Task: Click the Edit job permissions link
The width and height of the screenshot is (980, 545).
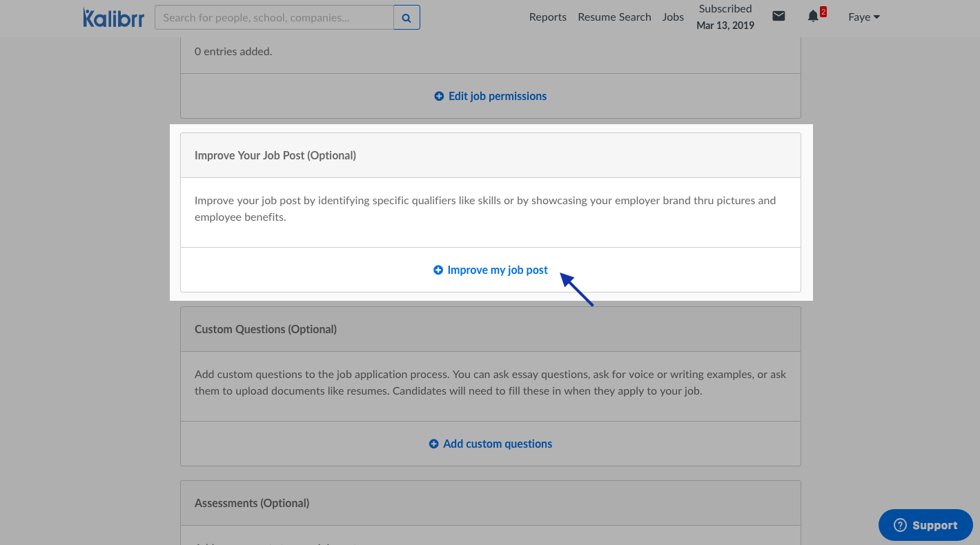Action: point(497,97)
